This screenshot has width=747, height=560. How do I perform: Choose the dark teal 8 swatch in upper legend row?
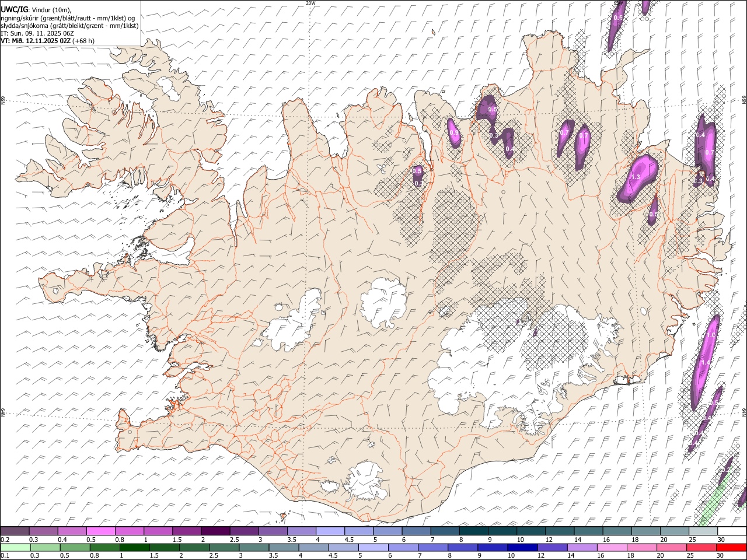[473, 531]
